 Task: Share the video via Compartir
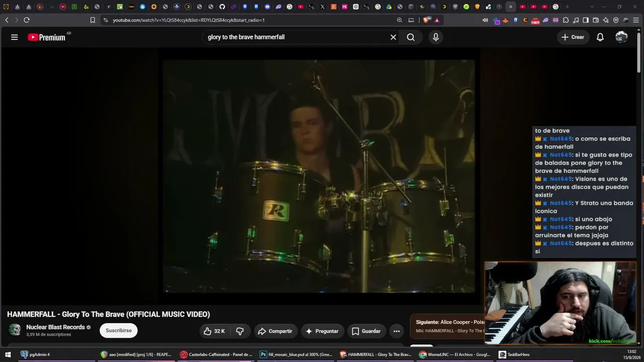pyautogui.click(x=275, y=331)
